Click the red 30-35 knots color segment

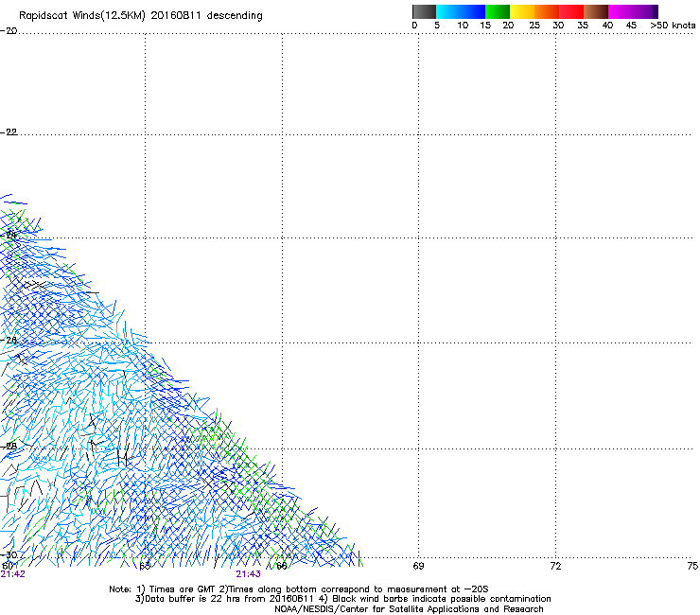pos(571,11)
